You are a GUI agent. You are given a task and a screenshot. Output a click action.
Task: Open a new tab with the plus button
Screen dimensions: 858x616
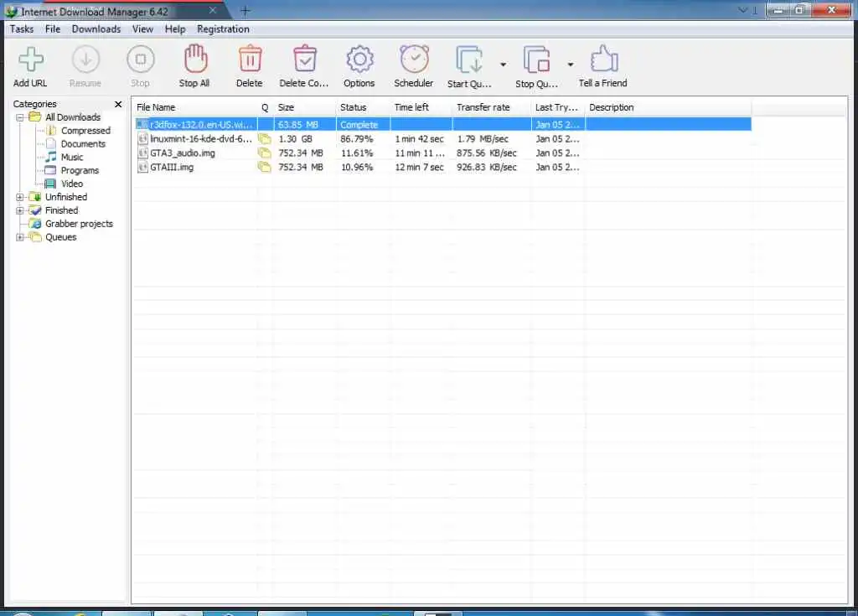(246, 10)
